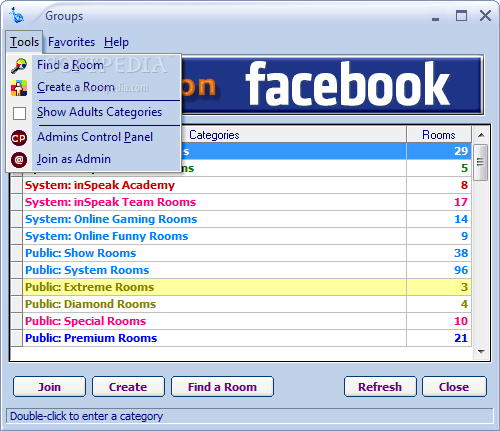Click room count 21 cell
The width and height of the screenshot is (500, 431).
pyautogui.click(x=439, y=338)
